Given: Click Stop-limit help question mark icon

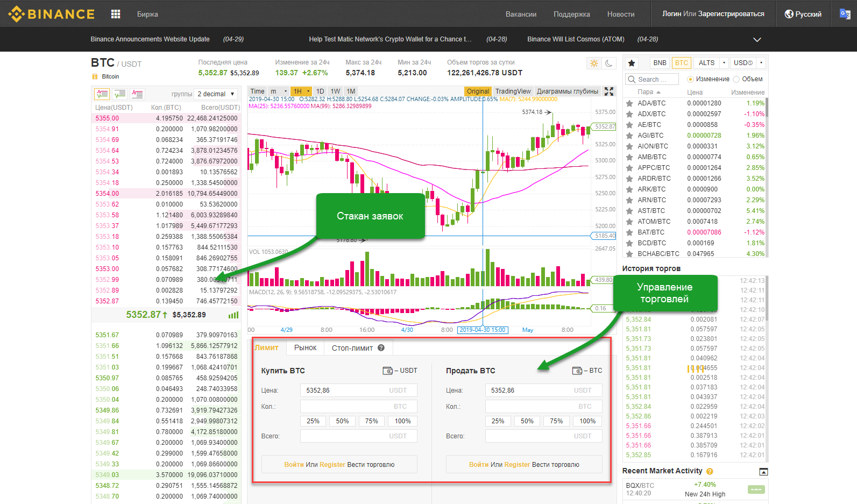Looking at the screenshot, I should pos(381,348).
